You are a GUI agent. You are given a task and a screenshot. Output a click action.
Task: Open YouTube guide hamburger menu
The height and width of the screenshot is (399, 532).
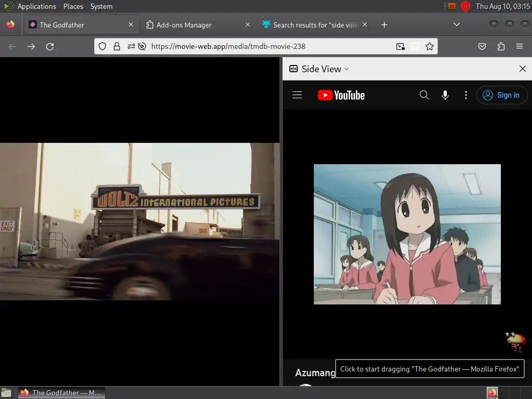click(x=297, y=95)
